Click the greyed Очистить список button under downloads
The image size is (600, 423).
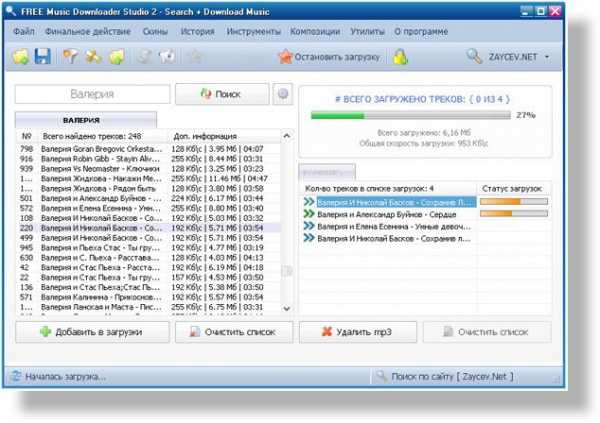487,332
